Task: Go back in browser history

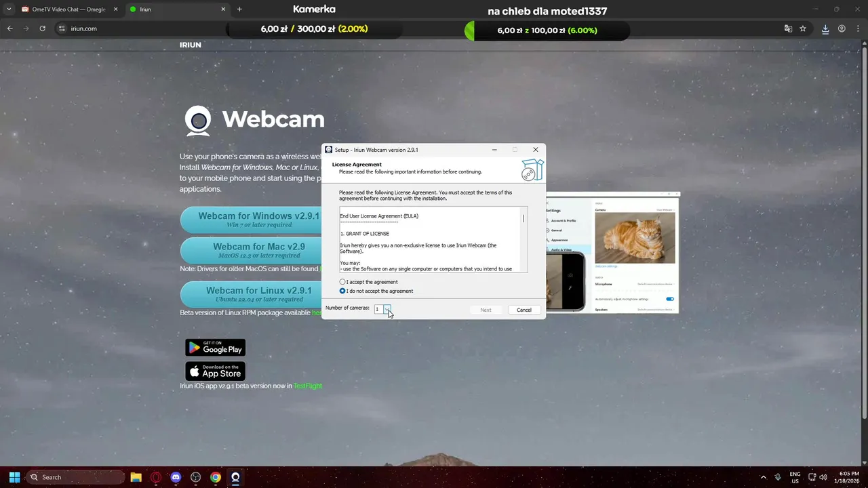Action: 9,28
